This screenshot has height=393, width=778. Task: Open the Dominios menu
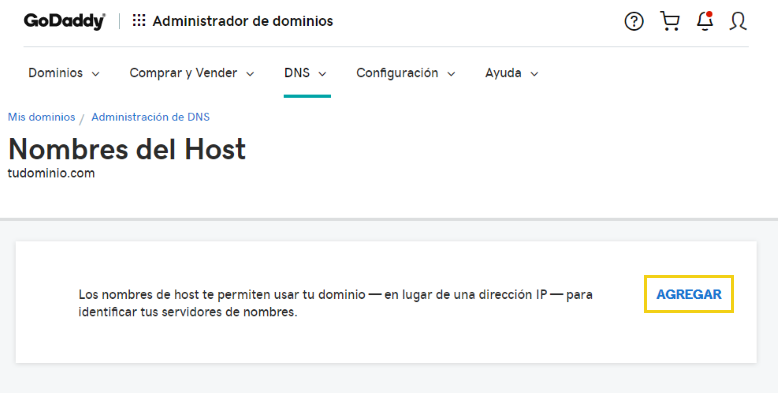pyautogui.click(x=64, y=73)
